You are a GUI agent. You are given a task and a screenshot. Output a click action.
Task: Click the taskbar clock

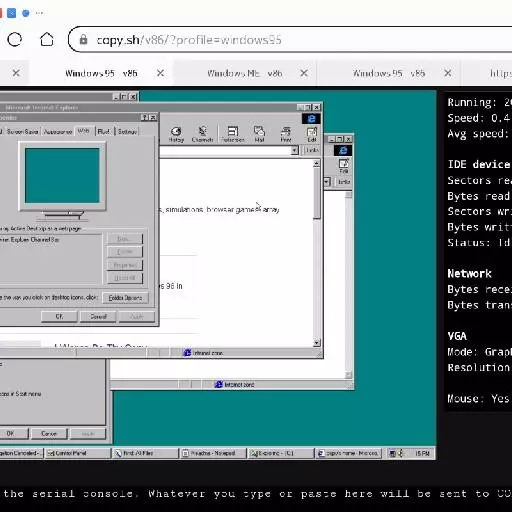[x=422, y=453]
